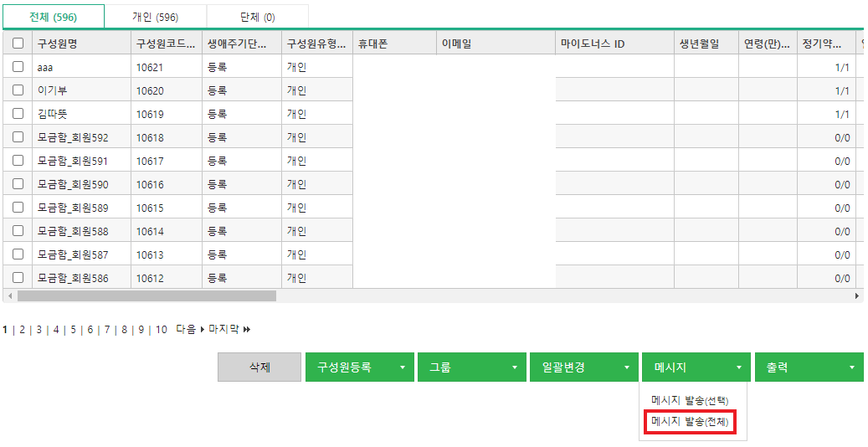868x447 pixels.
Task: Open the 단체 (0) tab
Action: 257,17
